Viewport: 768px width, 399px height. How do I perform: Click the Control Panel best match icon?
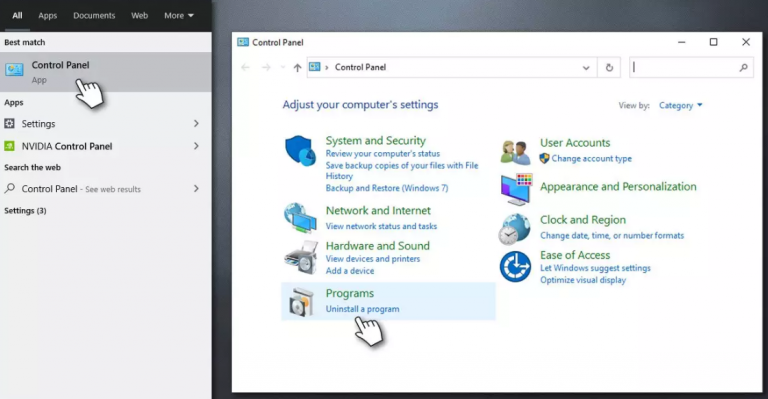coord(14,70)
